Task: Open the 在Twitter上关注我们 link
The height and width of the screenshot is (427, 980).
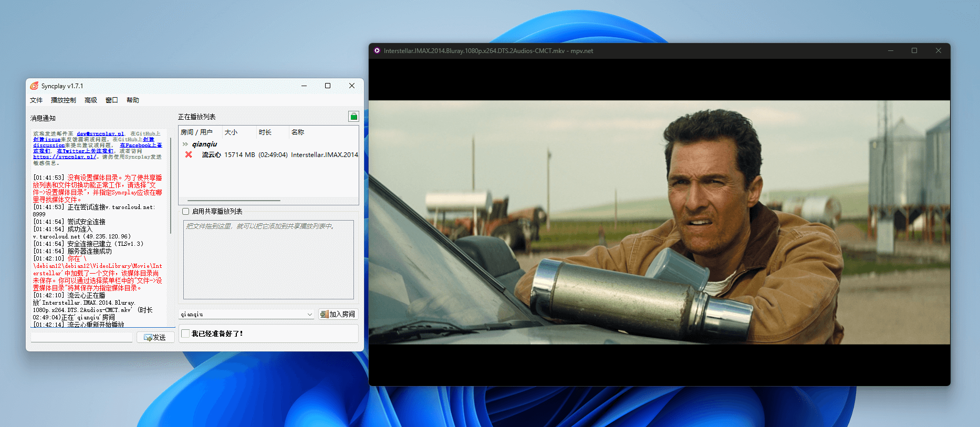Action: pyautogui.click(x=85, y=151)
